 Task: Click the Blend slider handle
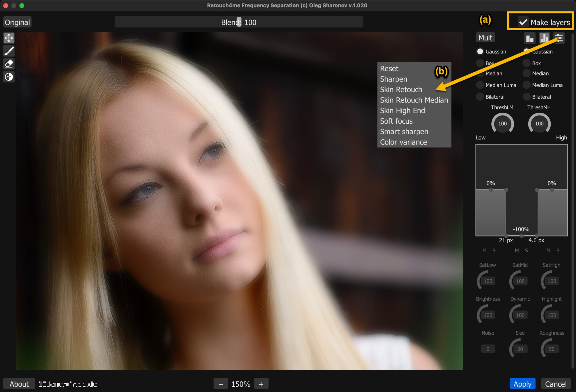click(239, 22)
